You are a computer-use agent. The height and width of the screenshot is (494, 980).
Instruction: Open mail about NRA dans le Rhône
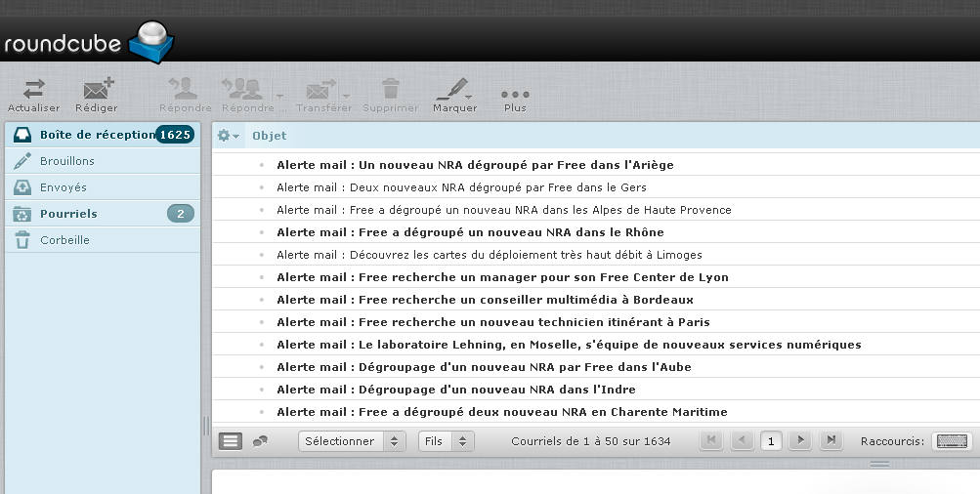coord(596,232)
